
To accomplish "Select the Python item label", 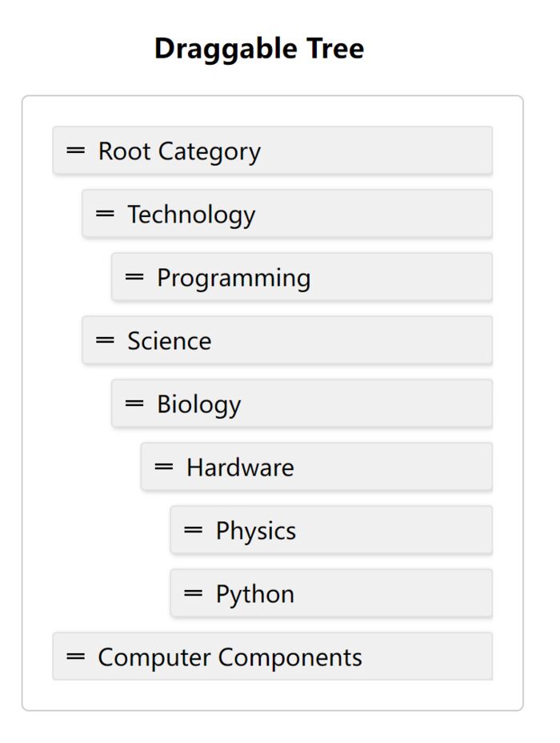I will click(x=255, y=594).
